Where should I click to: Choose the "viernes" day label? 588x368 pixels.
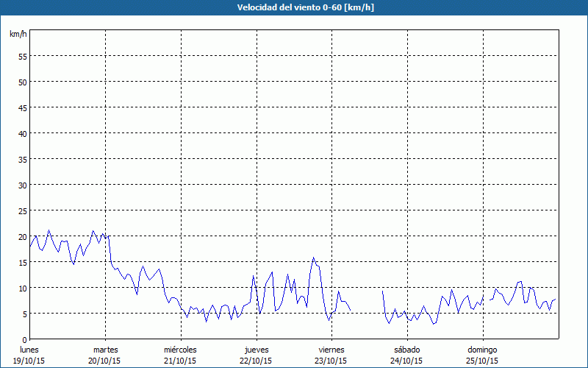pyautogui.click(x=331, y=350)
